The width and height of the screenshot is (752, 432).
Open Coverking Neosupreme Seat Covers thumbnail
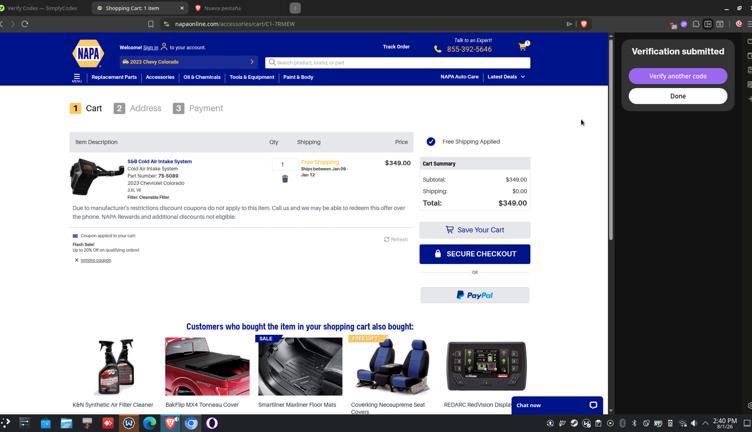[x=393, y=366]
